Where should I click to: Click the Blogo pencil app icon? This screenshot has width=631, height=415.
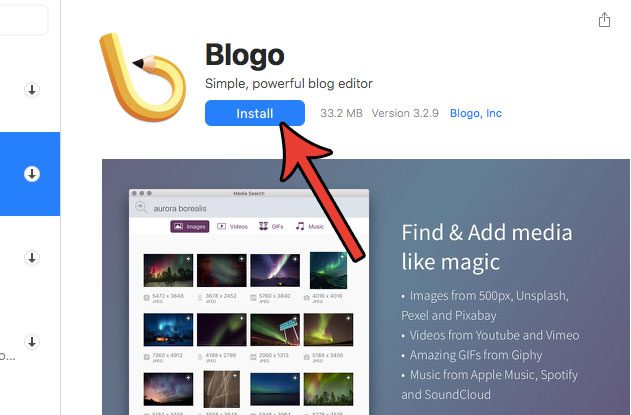[x=142, y=77]
